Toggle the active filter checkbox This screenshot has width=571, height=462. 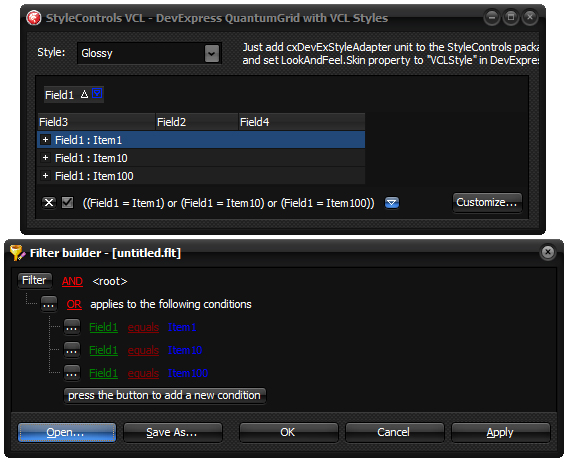(67, 202)
